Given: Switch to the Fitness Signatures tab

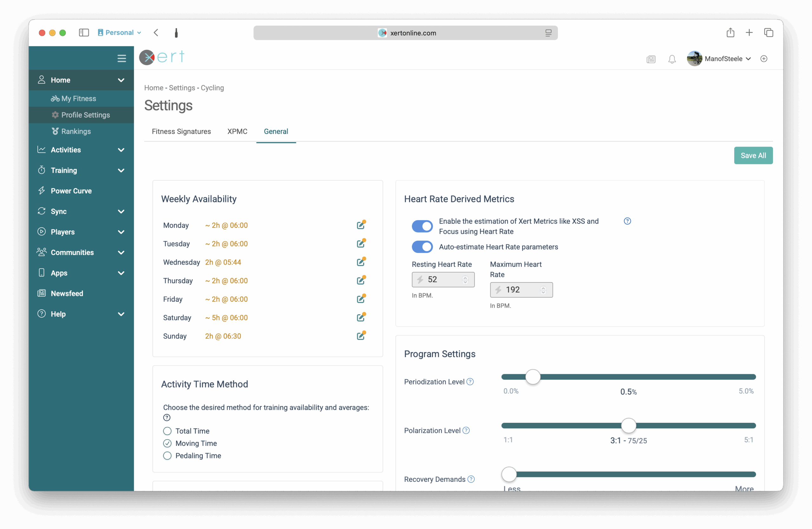Looking at the screenshot, I should 181,131.
